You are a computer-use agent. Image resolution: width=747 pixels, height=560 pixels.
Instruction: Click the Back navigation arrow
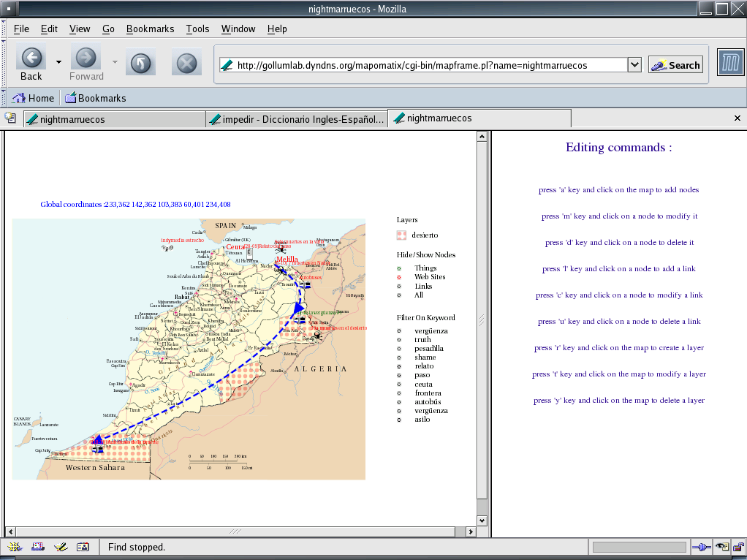coord(31,58)
